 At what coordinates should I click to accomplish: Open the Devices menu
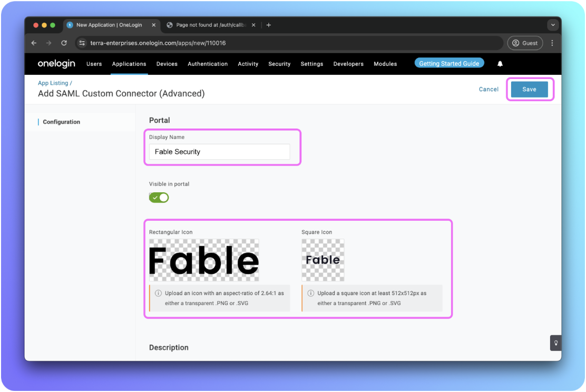click(167, 64)
